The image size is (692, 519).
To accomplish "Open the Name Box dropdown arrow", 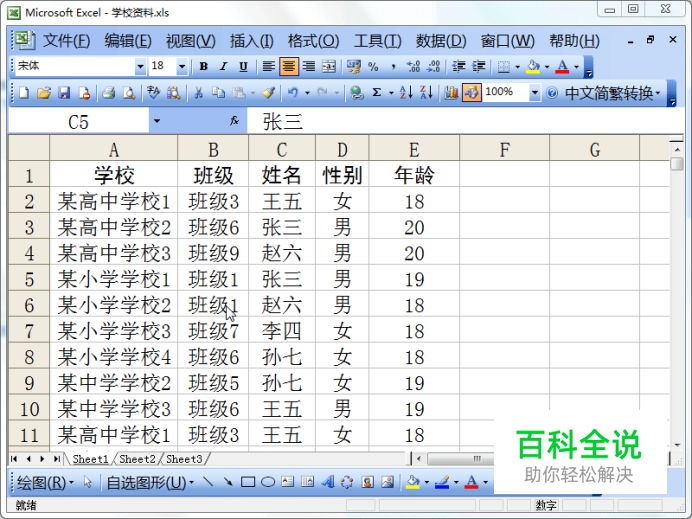I will click(157, 120).
